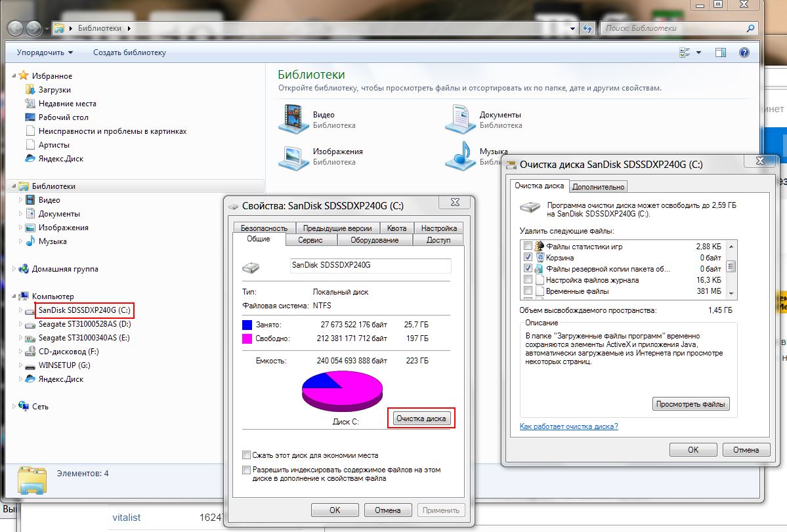This screenshot has width=787, height=532.
Task: Switch to Дополнительно tab in Disk Cleanup
Action: 598,186
